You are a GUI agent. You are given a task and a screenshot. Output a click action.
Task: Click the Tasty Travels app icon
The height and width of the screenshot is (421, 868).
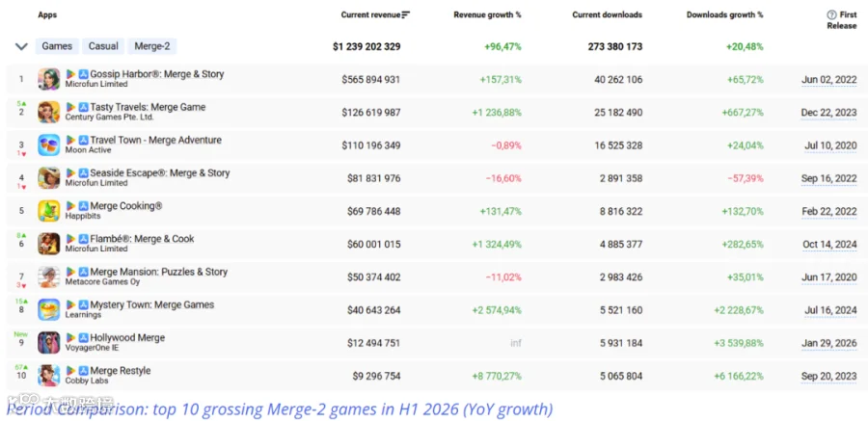[x=49, y=113]
